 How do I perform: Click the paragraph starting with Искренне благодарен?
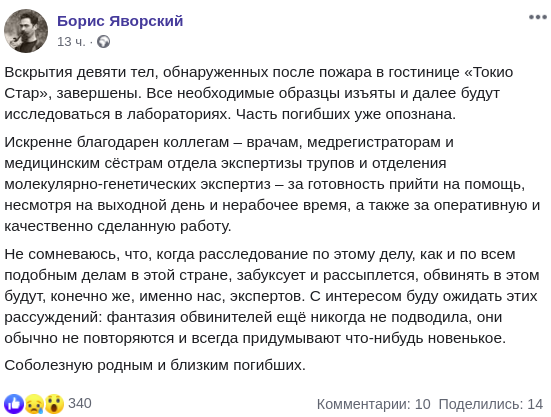(x=272, y=184)
